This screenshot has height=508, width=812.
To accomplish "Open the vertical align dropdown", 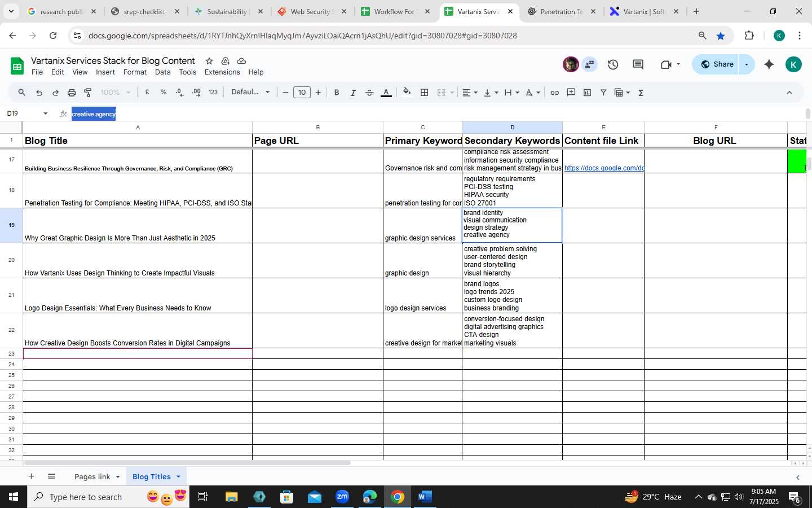I will click(x=491, y=93).
